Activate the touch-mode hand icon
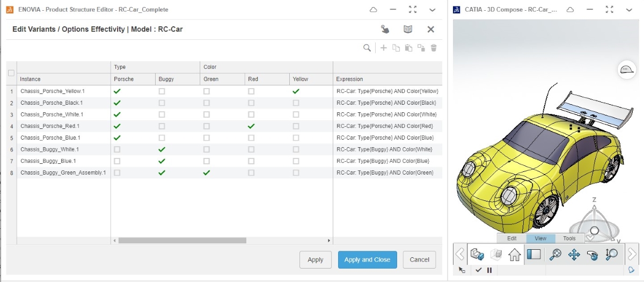Viewport: 644px width, 282px height. pos(385,29)
